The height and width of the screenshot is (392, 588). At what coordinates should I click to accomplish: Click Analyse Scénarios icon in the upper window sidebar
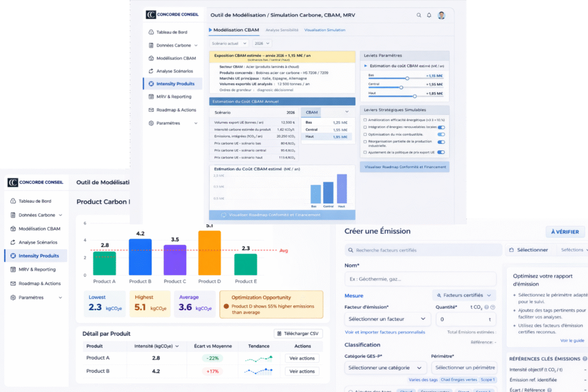(151, 71)
